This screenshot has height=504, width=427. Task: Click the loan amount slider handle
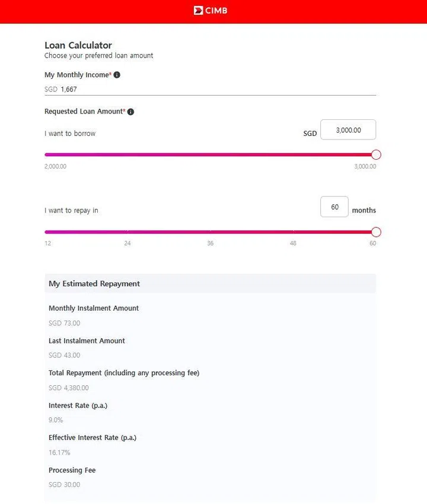tap(376, 155)
